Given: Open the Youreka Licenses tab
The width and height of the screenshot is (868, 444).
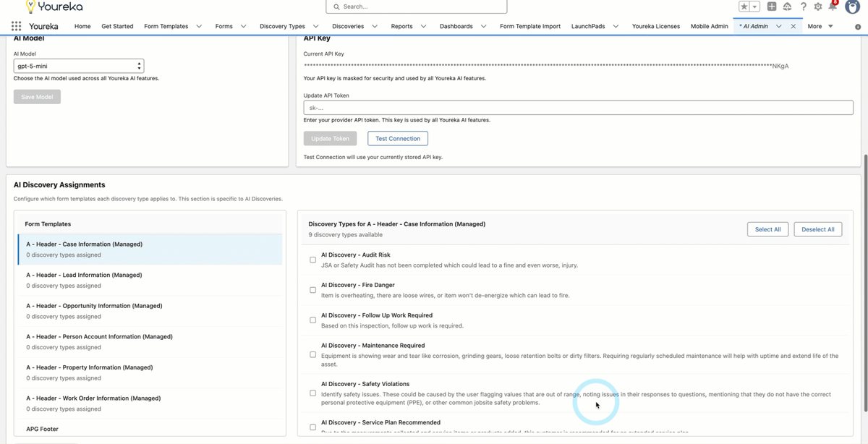Looking at the screenshot, I should click(x=656, y=26).
